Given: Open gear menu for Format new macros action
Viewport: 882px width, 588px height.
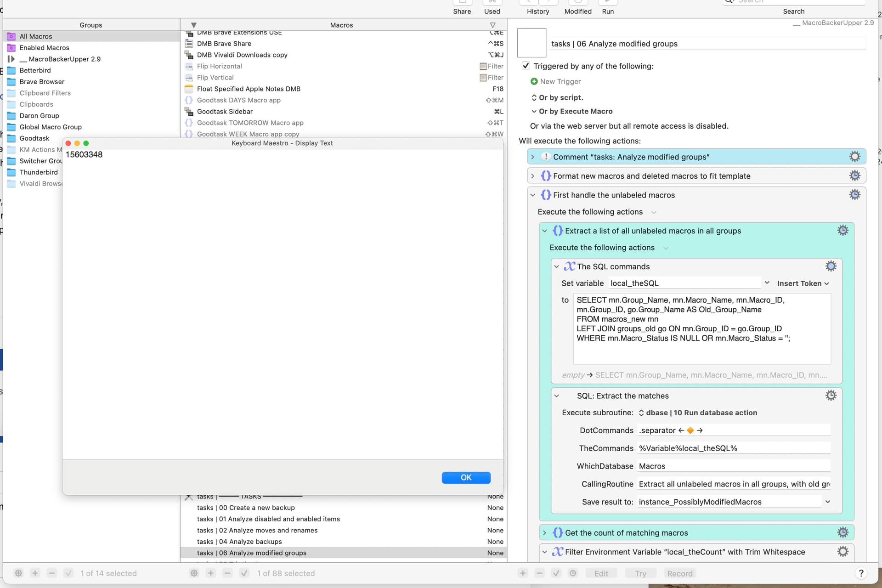Looking at the screenshot, I should [854, 175].
